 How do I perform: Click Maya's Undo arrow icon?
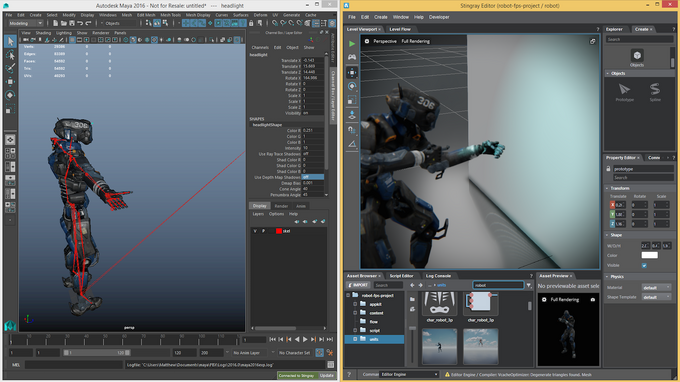click(x=80, y=23)
